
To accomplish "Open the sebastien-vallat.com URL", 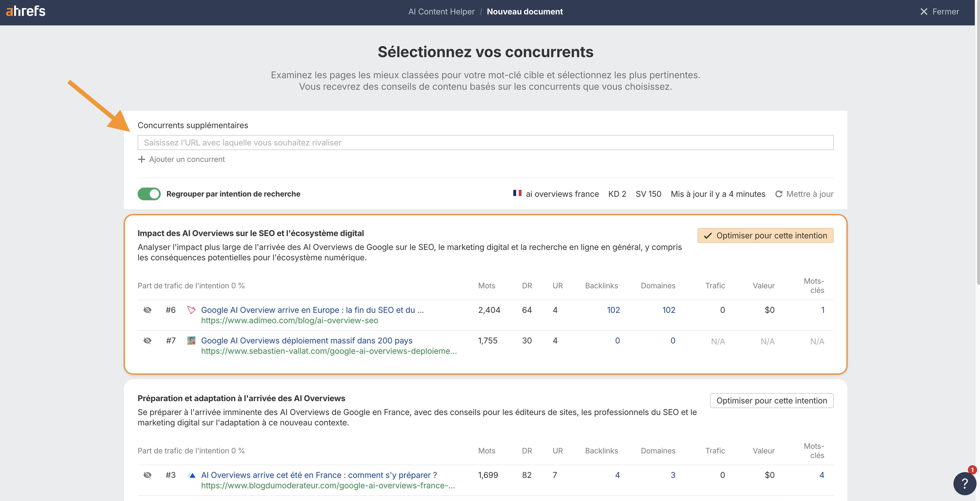I will click(x=329, y=351).
